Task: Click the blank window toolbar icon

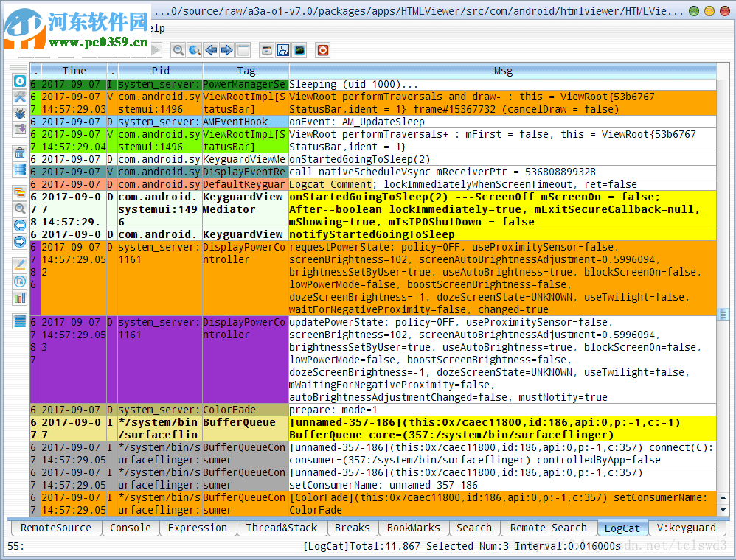Action: point(243,50)
